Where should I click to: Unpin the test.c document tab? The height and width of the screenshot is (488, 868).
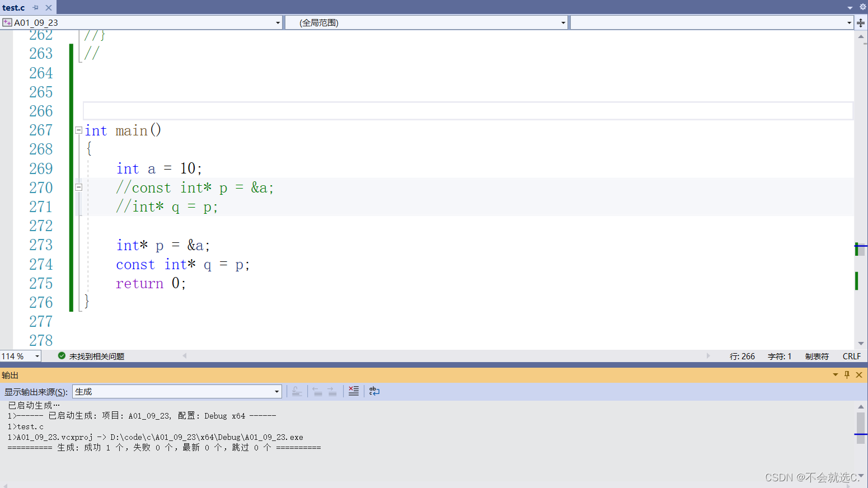pos(36,7)
